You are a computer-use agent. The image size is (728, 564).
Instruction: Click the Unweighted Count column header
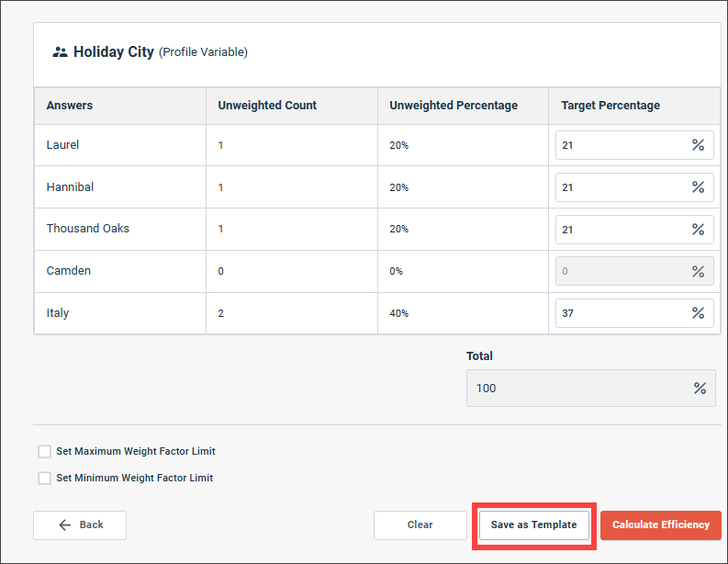coord(292,106)
